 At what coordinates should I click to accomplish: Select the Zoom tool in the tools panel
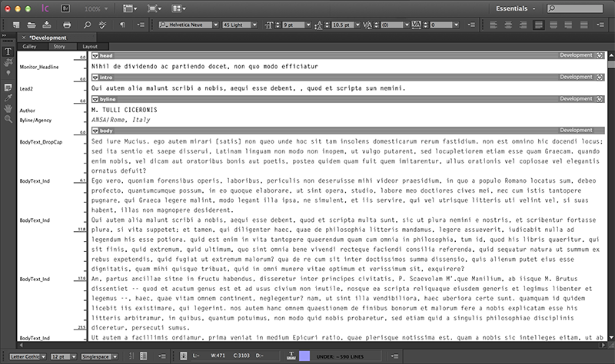pos(8,119)
